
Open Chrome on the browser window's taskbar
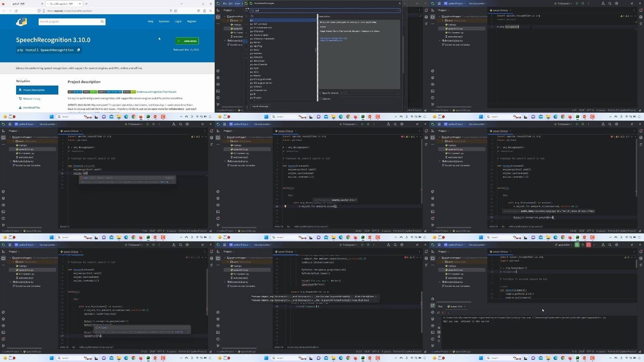[x=133, y=117]
